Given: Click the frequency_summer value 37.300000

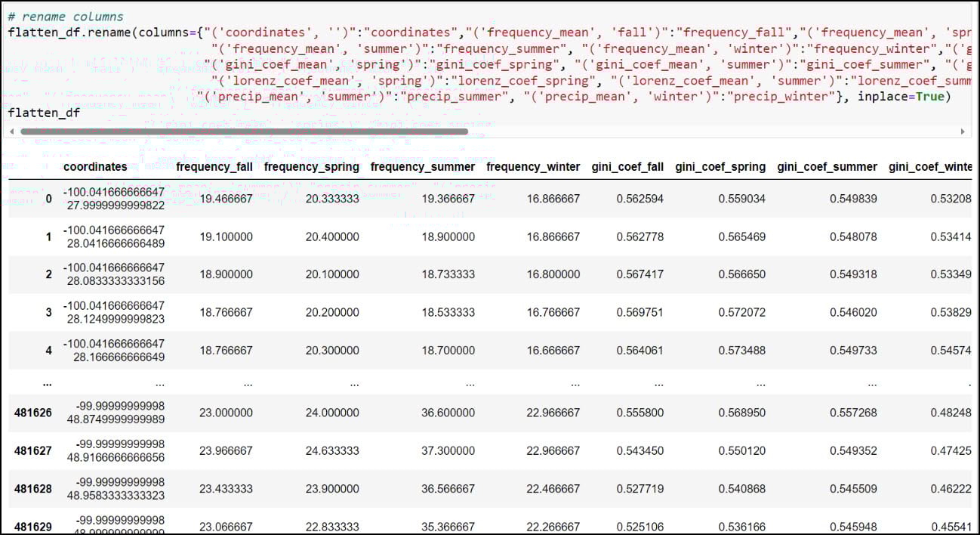Looking at the screenshot, I should coord(447,450).
